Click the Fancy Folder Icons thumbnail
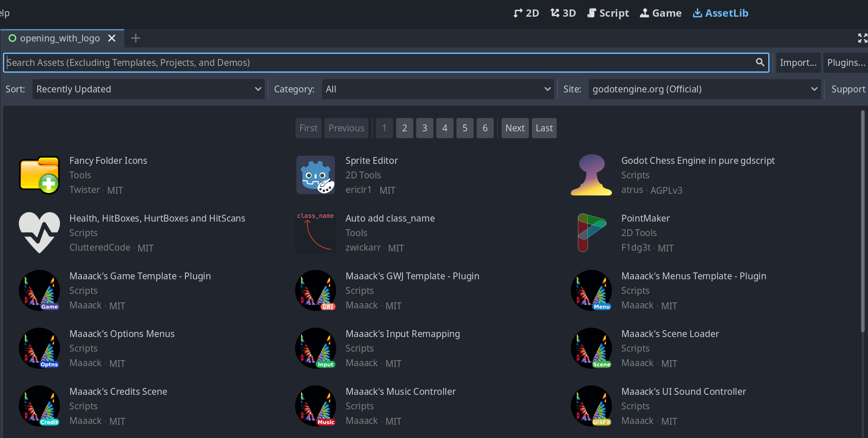The image size is (868, 438). [x=39, y=175]
